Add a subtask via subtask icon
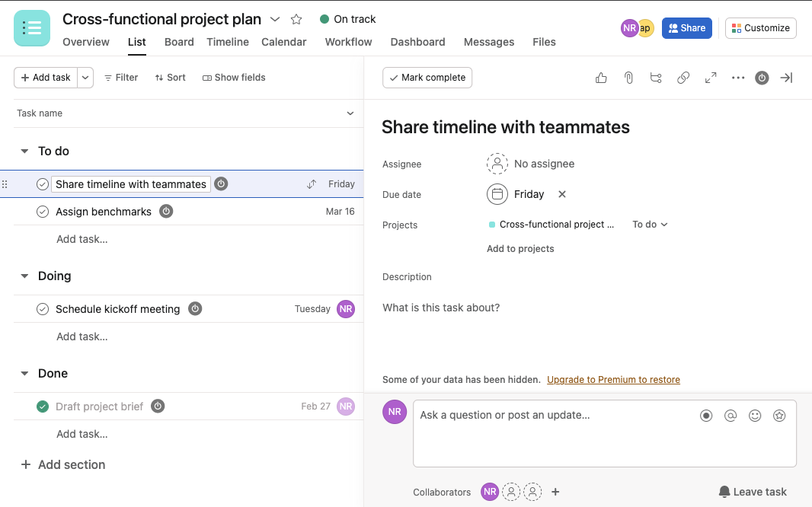This screenshot has width=812, height=507. point(656,78)
